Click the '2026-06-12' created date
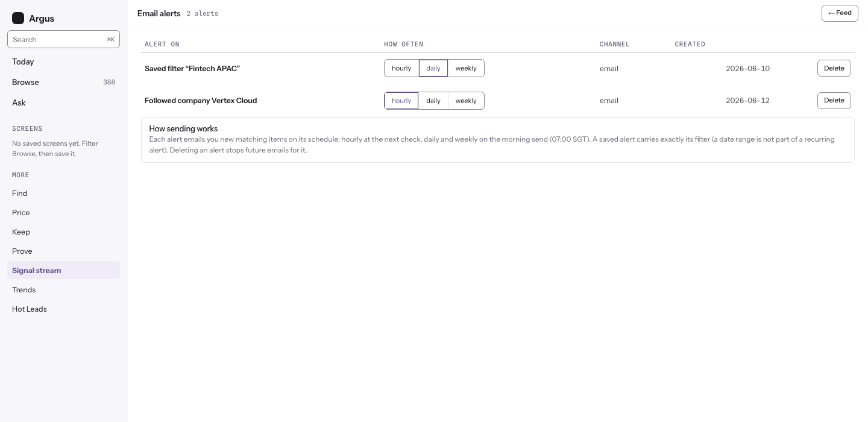Screen dimensions: 868x422 click(747, 101)
